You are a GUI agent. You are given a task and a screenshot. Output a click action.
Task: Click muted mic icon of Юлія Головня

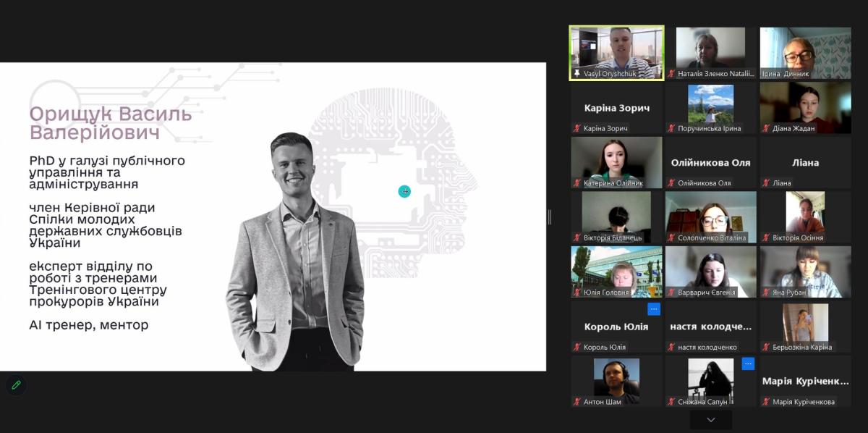[x=576, y=293]
